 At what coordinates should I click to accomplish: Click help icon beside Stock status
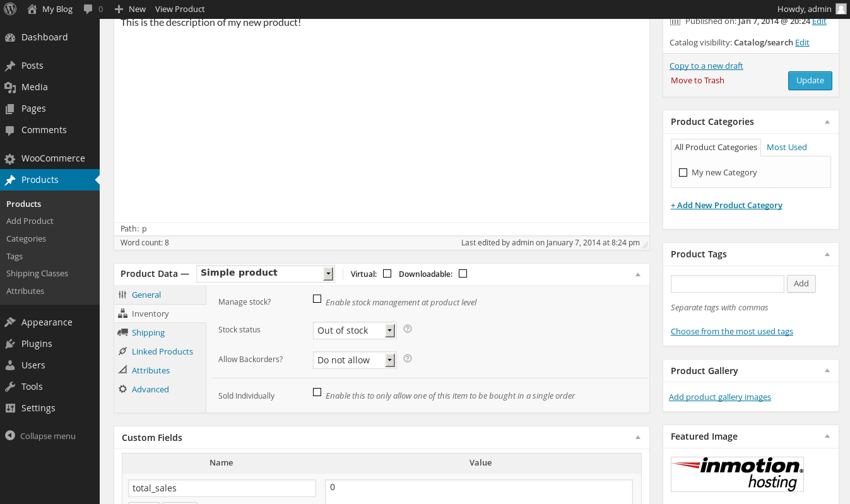pos(408,329)
